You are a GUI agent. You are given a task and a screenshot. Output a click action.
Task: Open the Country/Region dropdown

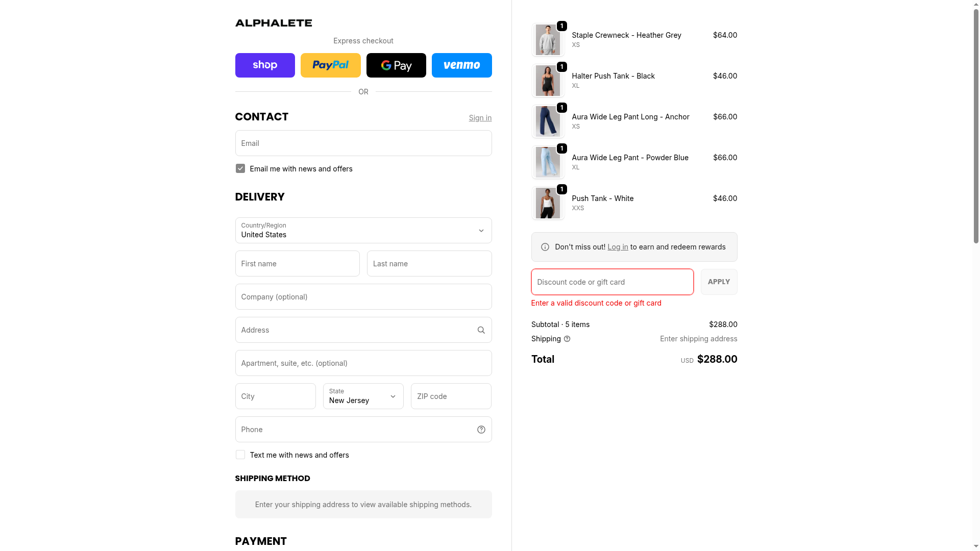click(x=363, y=231)
